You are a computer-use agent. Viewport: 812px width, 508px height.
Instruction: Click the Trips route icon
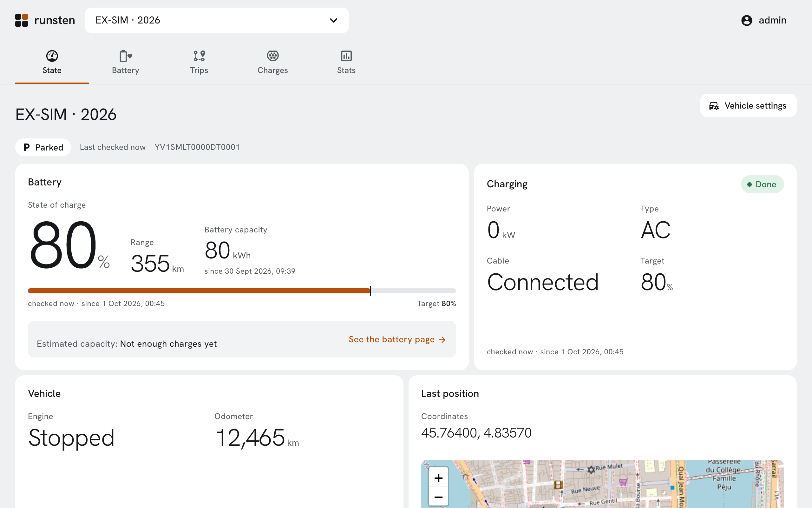pos(199,56)
